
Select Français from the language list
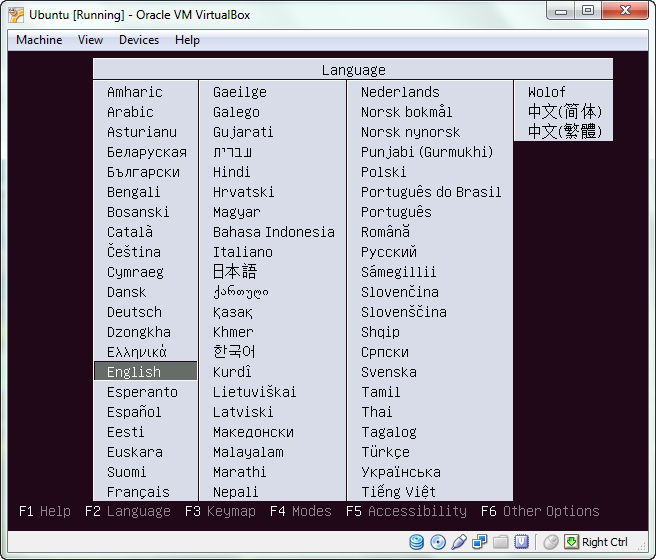tap(138, 492)
